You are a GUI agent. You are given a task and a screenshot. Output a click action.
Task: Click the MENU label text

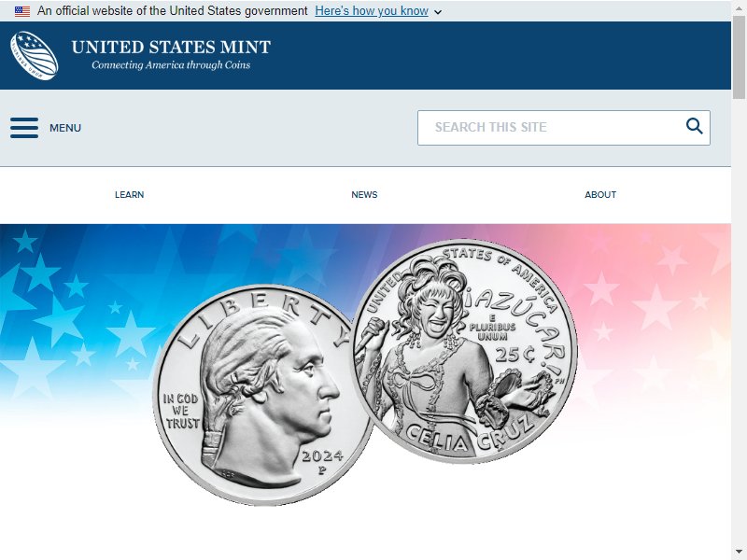(65, 128)
